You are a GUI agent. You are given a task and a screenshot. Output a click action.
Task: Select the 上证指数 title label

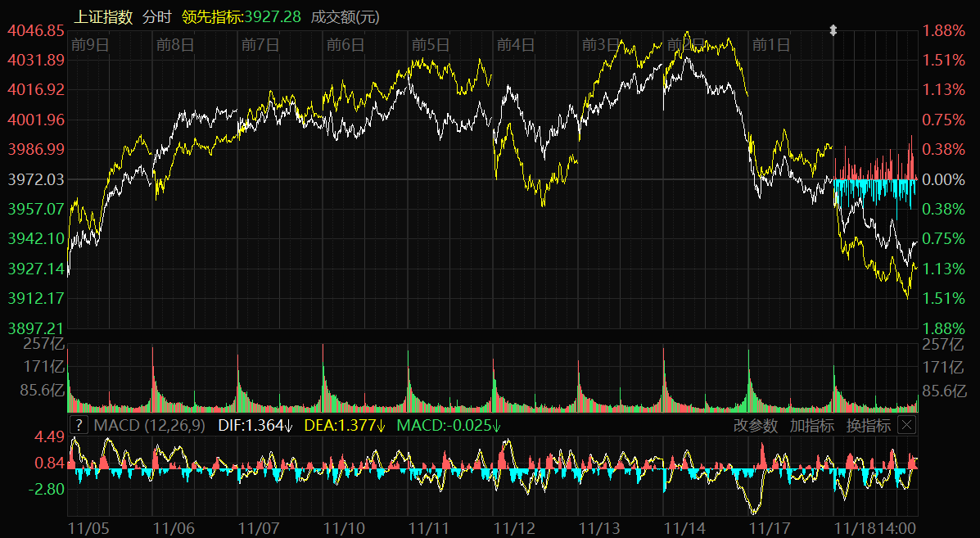pyautogui.click(x=104, y=16)
